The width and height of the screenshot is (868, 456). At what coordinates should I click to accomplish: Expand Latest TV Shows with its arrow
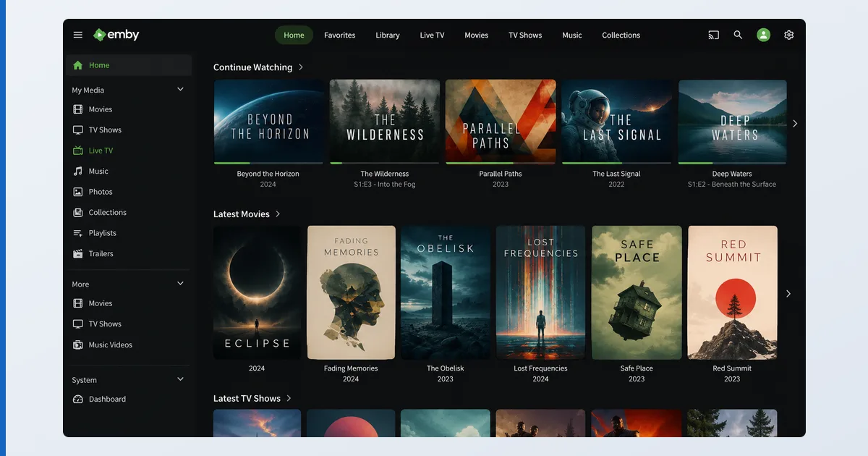point(289,399)
